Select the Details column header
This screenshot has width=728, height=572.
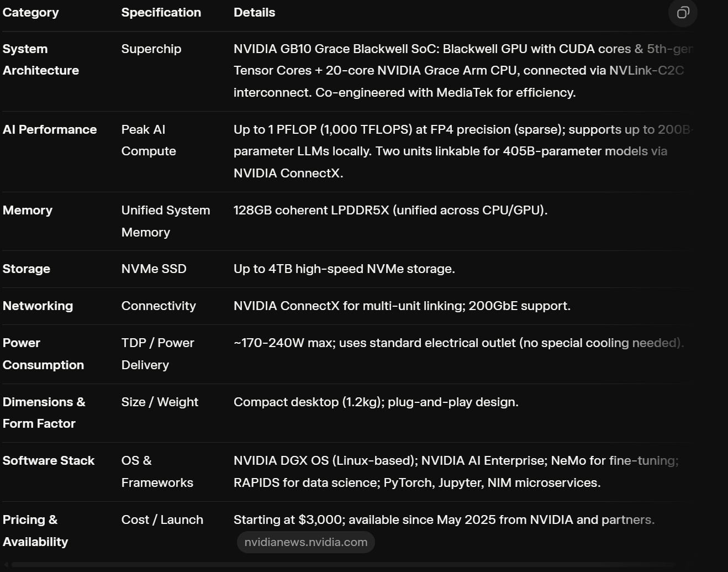tap(254, 13)
